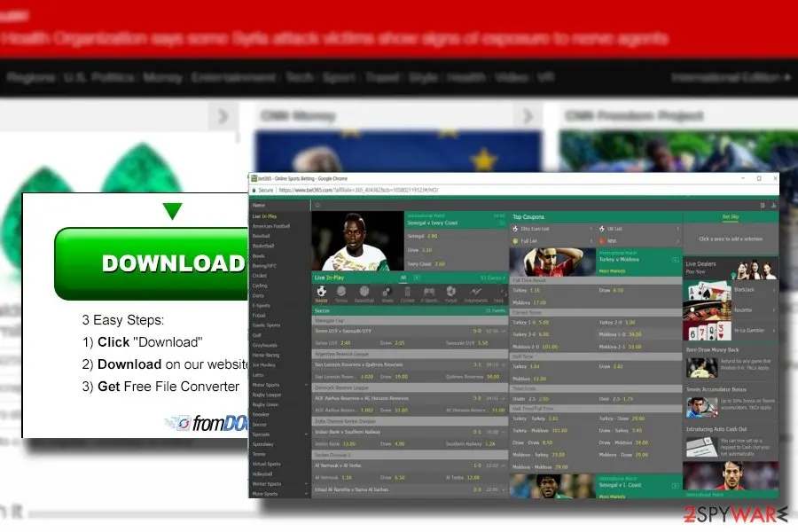Select the Futsal icon in Live In-Play
Image resolution: width=798 pixels, height=532 pixels.
click(x=451, y=292)
